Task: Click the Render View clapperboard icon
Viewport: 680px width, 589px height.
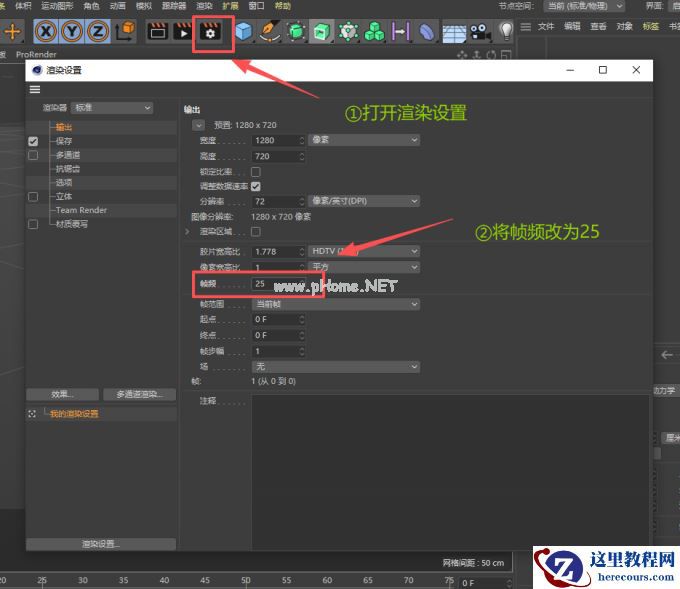Action: [158, 32]
